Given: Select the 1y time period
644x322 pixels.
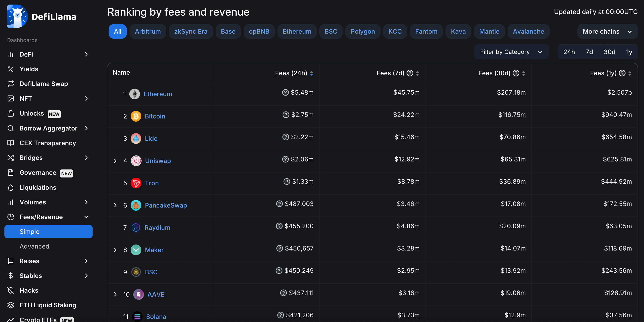Looking at the screenshot, I should pos(629,52).
